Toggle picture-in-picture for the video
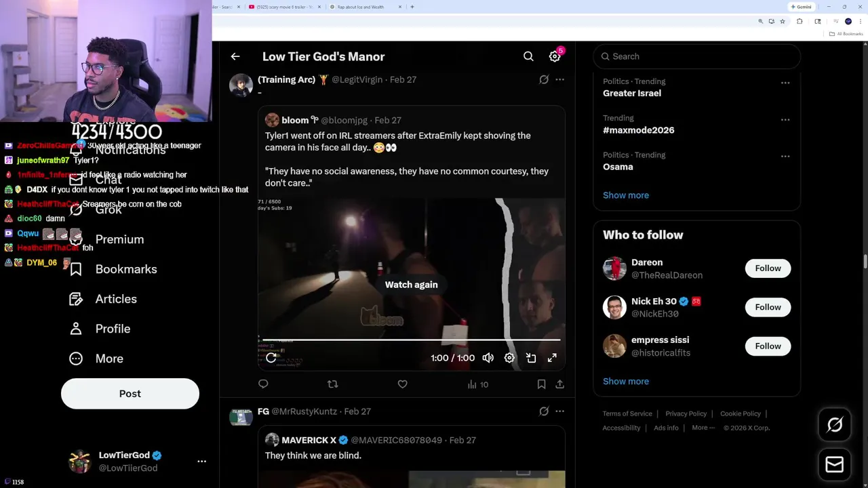Image resolution: width=868 pixels, height=488 pixels. [x=531, y=358]
